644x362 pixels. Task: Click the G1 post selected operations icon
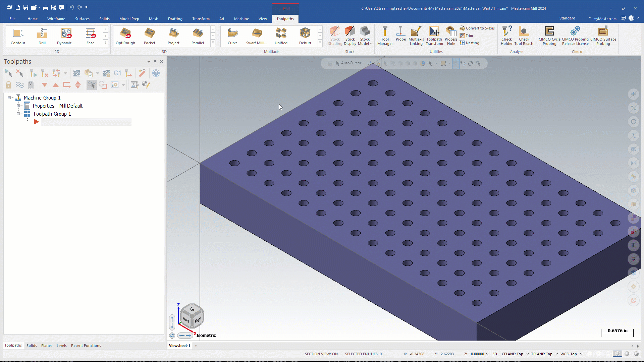(x=117, y=73)
